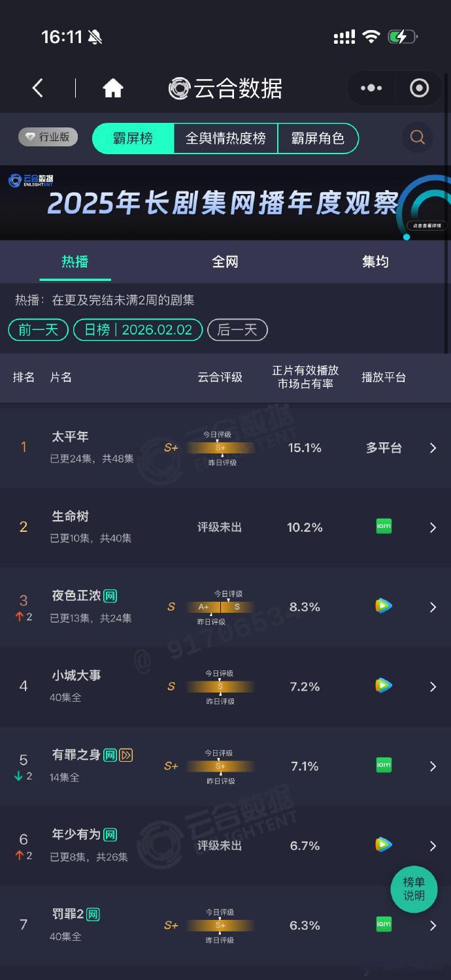Viewport: 451px width, 980px height.
Task: Open search on the ranking page
Action: click(416, 138)
